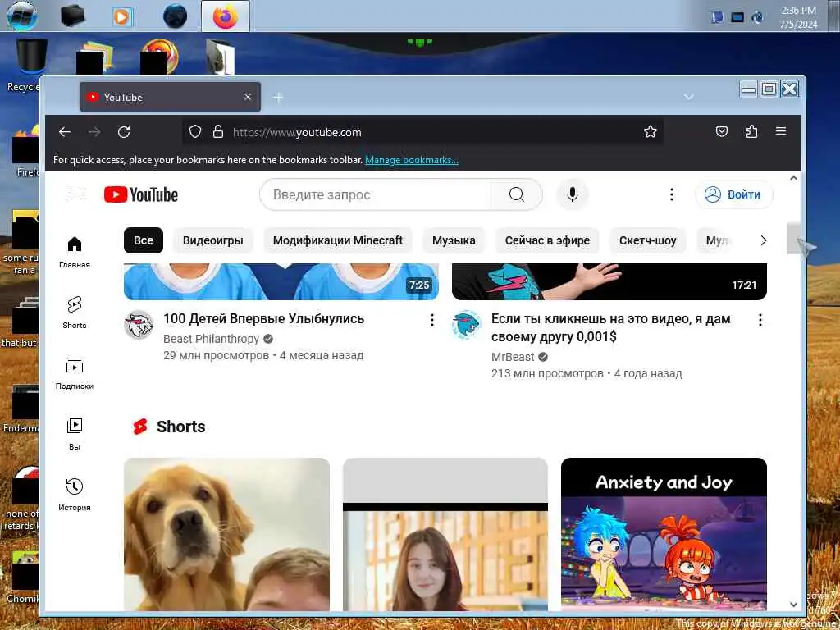840x630 pixels.
Task: Select the Сейчас в эфире chip
Action: tap(547, 240)
